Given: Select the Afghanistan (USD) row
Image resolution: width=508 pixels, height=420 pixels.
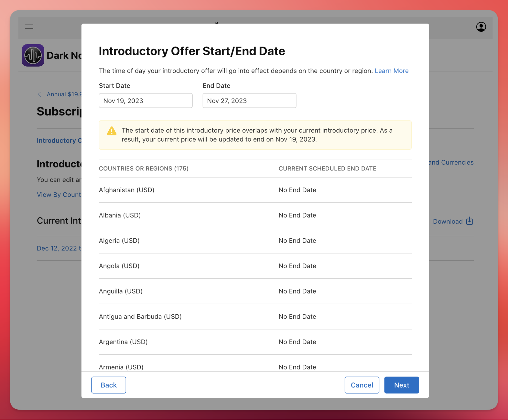Looking at the screenshot, I should tap(255, 190).
